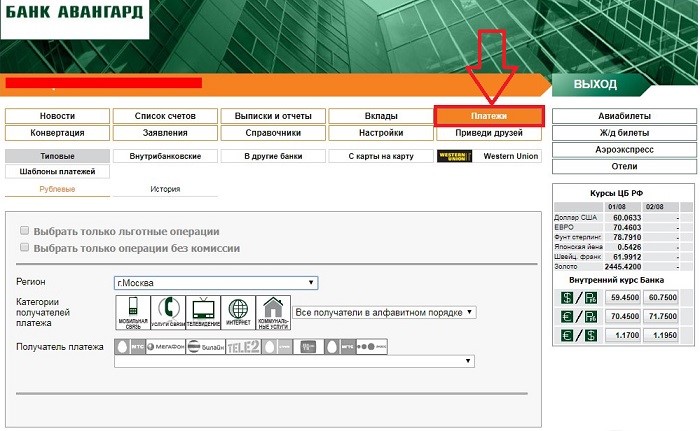Switch to С карты на карту tab
The width and height of the screenshot is (700, 431).
point(381,156)
